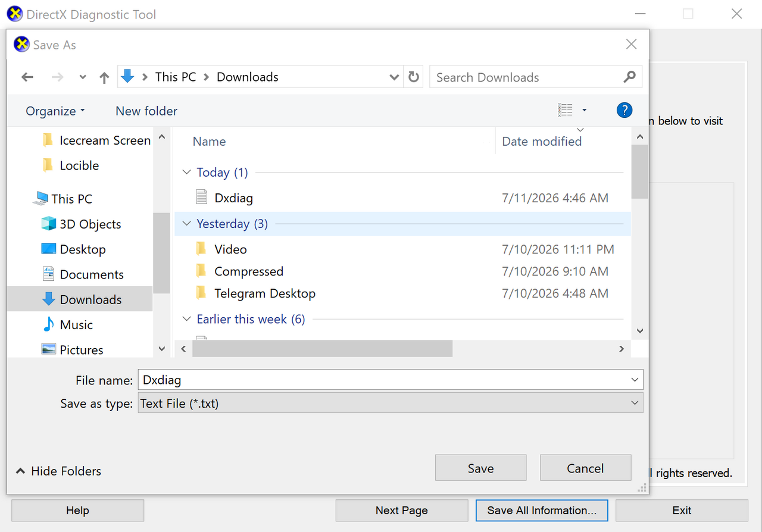Viewport: 762px width, 532px height.
Task: Click the search magnifier icon
Action: pos(629,77)
